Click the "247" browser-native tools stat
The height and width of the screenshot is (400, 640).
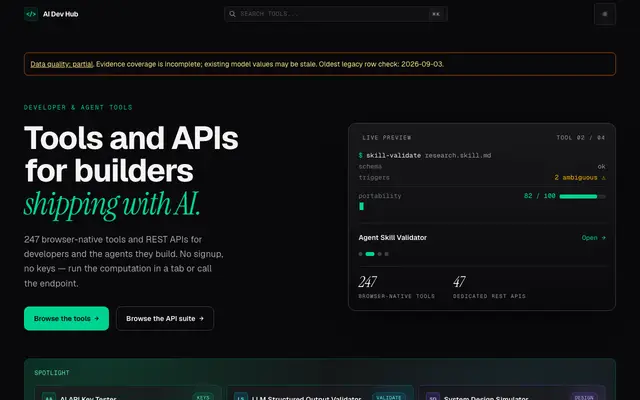[x=367, y=282]
